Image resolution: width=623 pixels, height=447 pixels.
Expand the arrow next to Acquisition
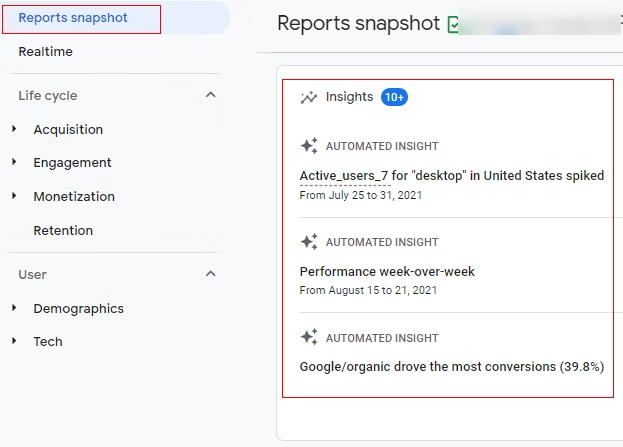pos(14,129)
